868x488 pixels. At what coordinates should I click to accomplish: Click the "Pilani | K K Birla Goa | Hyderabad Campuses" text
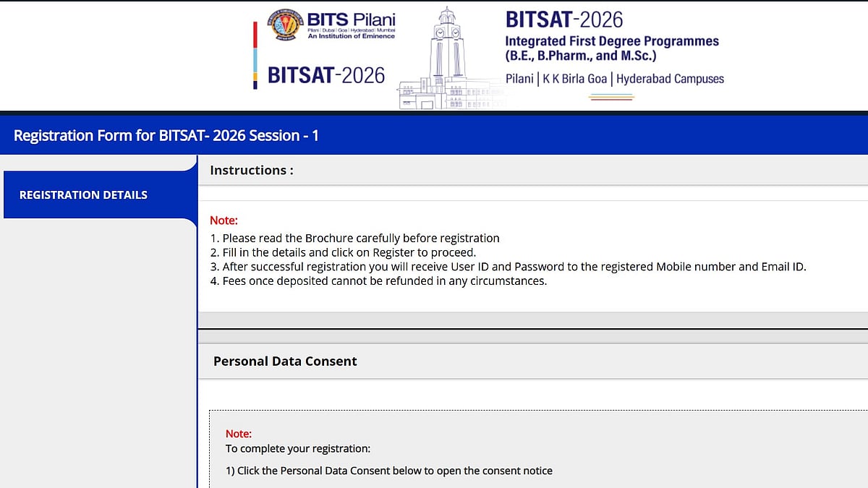point(614,79)
